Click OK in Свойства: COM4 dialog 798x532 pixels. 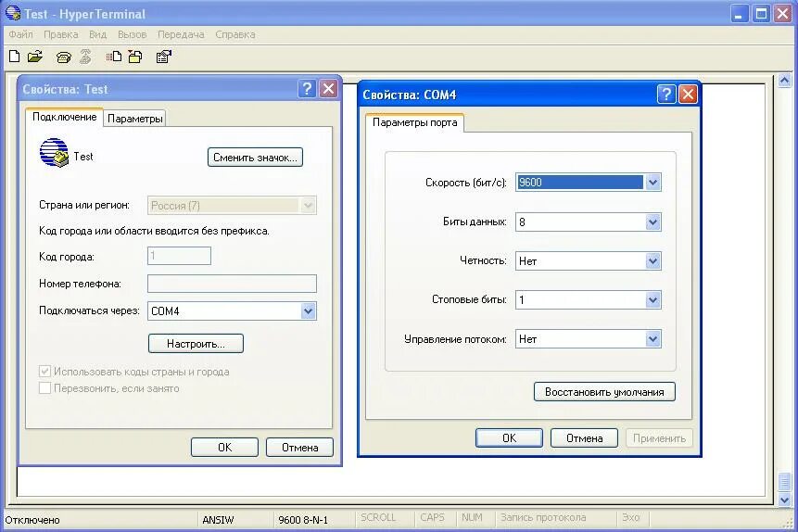(509, 438)
